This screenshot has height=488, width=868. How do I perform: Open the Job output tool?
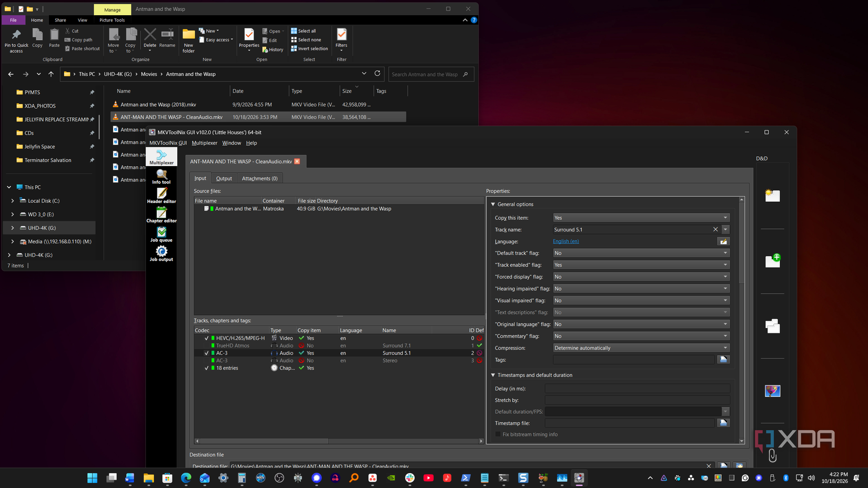point(162,254)
